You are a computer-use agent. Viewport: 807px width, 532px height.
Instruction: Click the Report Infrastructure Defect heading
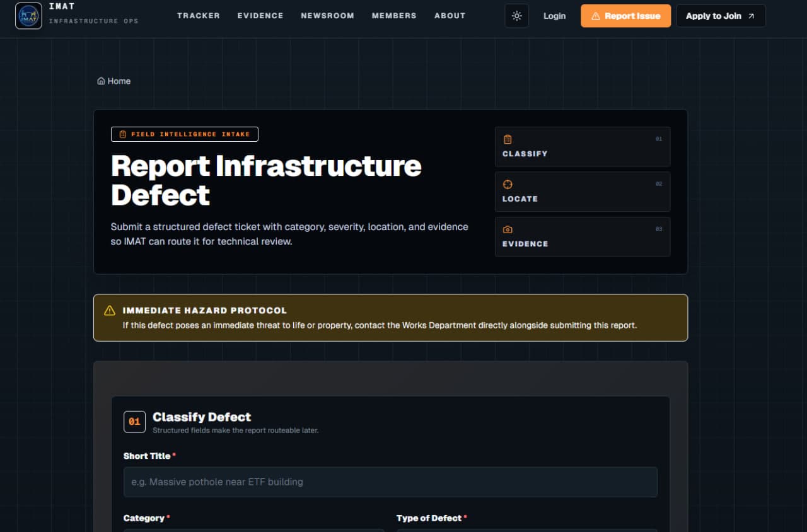click(x=266, y=180)
